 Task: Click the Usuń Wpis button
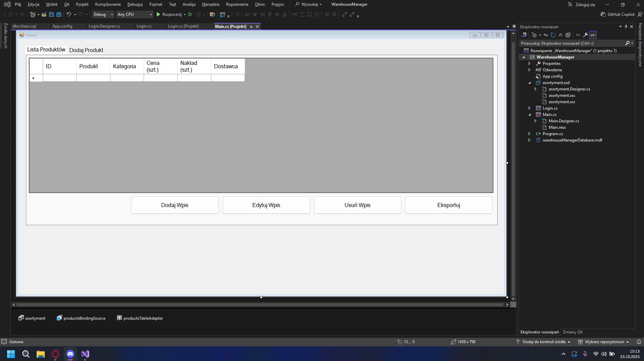(357, 205)
